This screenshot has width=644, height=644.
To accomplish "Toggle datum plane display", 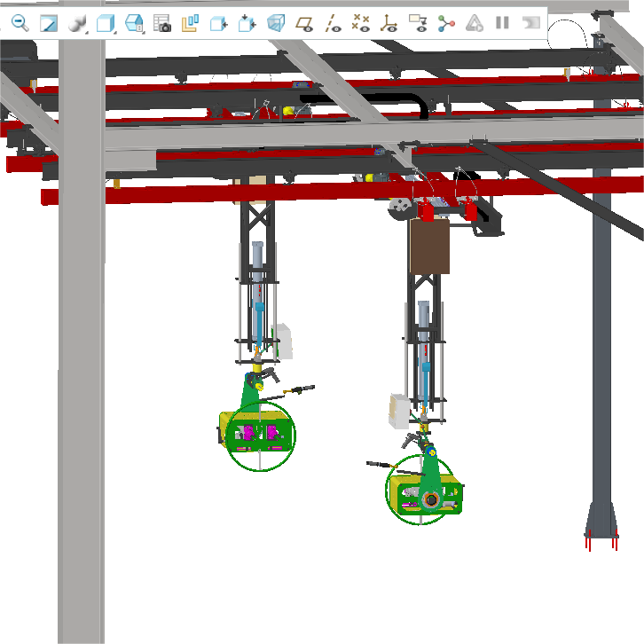I will 303,24.
